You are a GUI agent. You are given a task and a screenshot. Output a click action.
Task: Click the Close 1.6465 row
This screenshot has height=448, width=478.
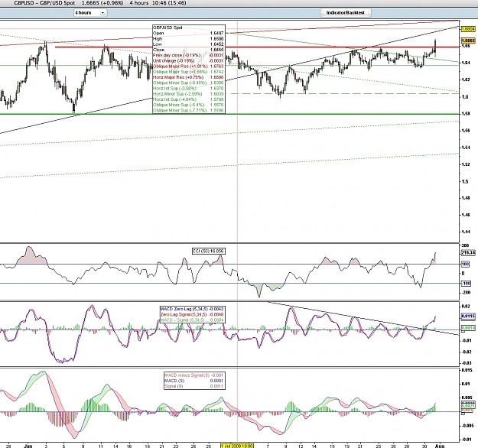tap(188, 50)
